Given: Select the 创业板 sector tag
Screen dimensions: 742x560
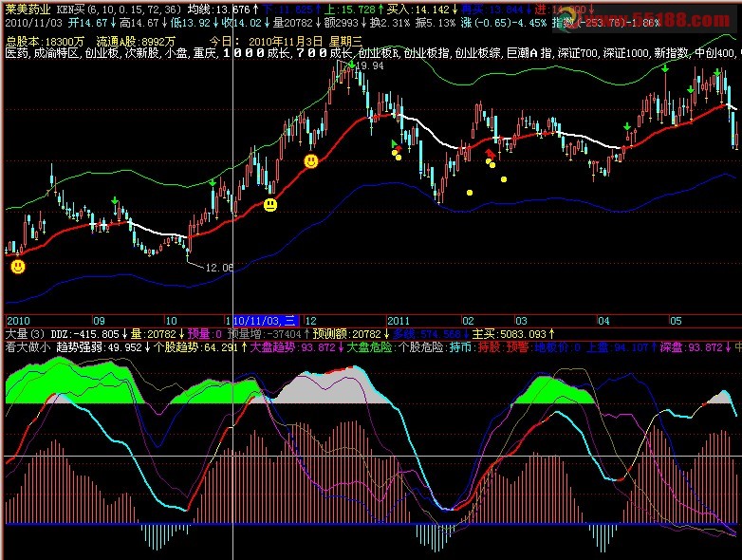Looking at the screenshot, I should point(102,54).
